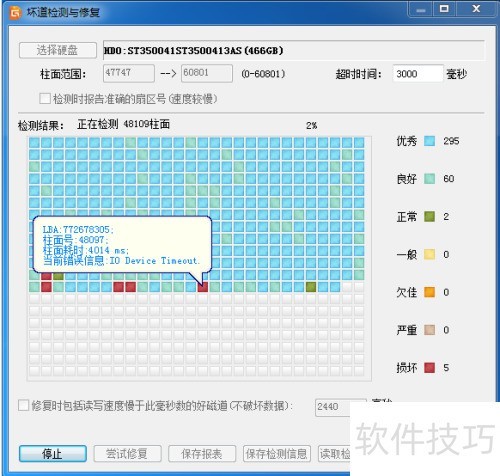Click the 选择硬盘 button
Image resolution: width=500 pixels, height=476 pixels.
pos(58,50)
